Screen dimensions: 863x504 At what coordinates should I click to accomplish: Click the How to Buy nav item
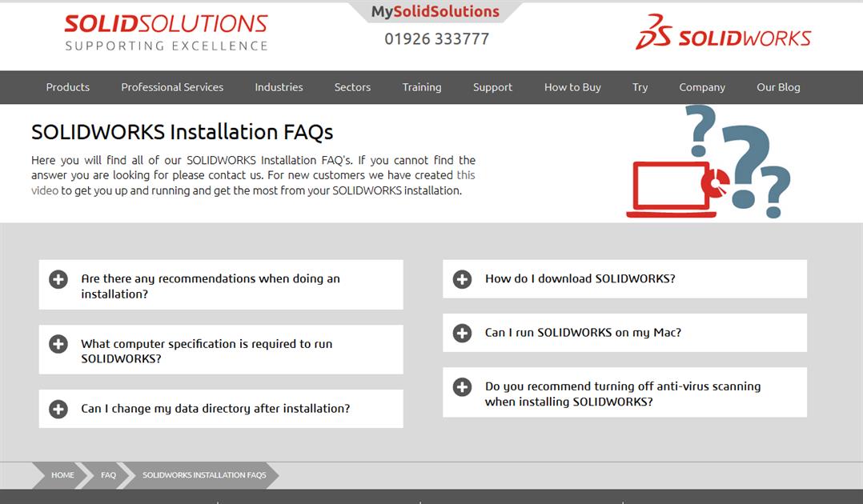572,87
